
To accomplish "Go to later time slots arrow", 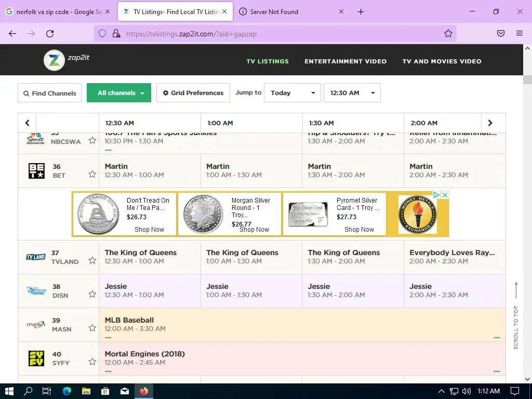I will 490,123.
